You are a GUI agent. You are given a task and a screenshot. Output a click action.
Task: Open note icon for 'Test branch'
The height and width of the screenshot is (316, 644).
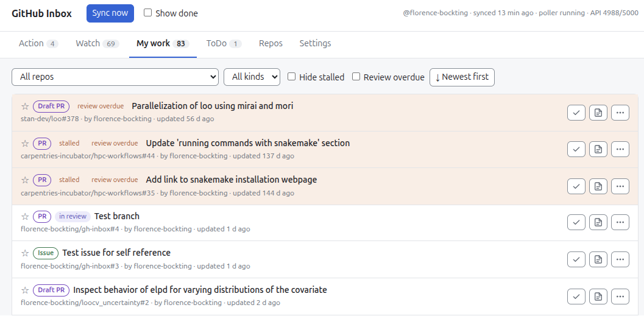[x=598, y=222]
